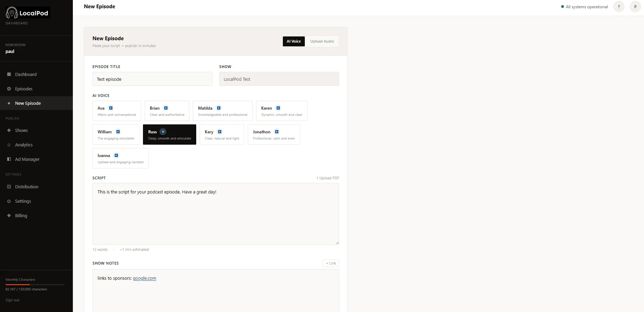Add a link with + Link button
This screenshot has width=644, height=312.
point(331,263)
